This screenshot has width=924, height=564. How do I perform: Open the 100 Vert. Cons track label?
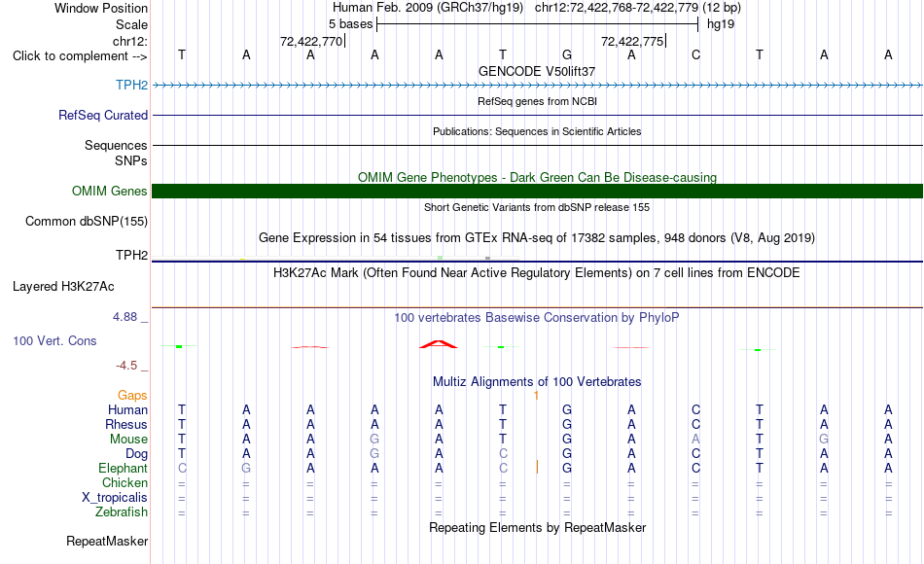pyautogui.click(x=54, y=340)
